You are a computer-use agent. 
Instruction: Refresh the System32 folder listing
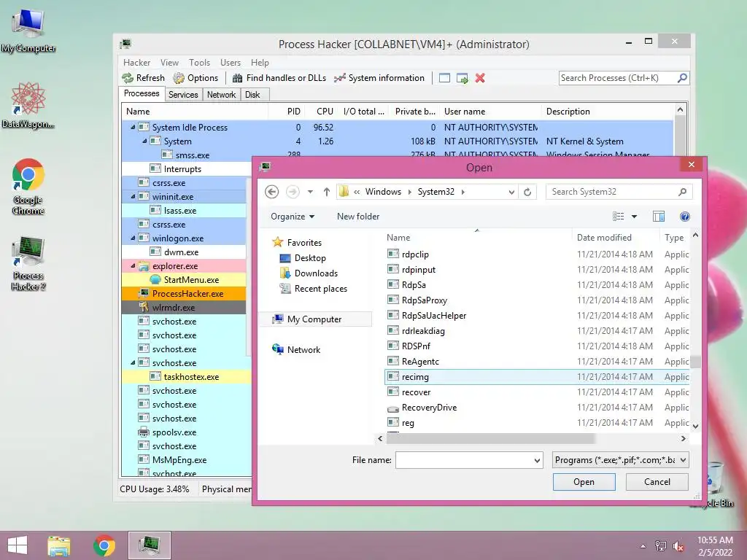tap(527, 192)
